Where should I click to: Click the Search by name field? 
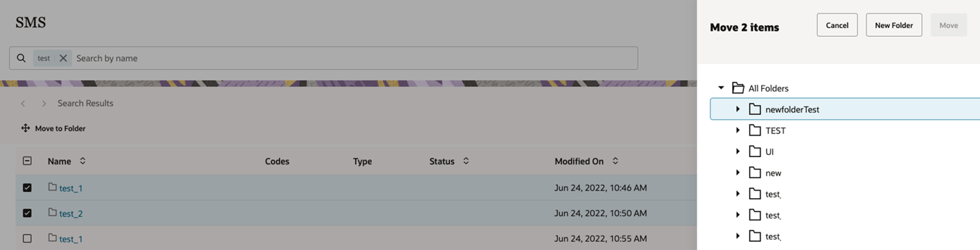pos(354,58)
